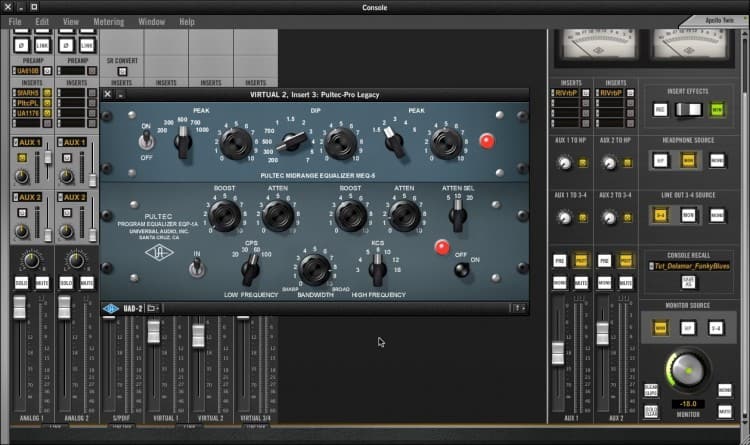The height and width of the screenshot is (445, 750).
Task: Select 3-4 as Line Out 3-4 Source
Action: pyautogui.click(x=660, y=215)
